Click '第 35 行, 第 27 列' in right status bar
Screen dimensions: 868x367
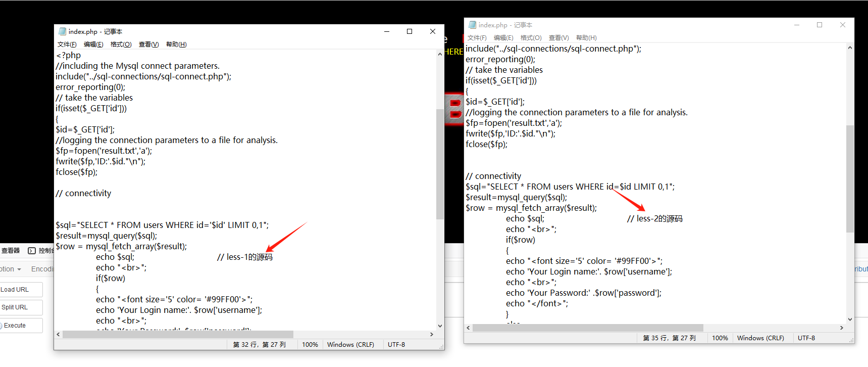670,338
